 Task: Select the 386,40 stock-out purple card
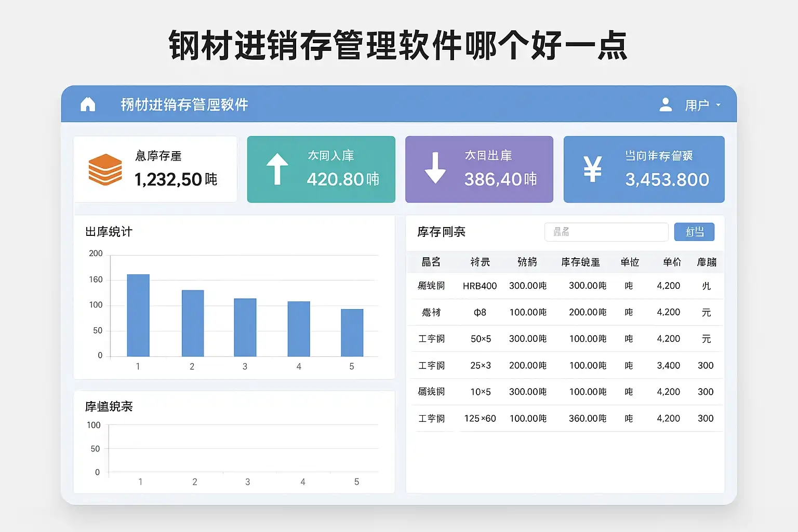(x=479, y=169)
